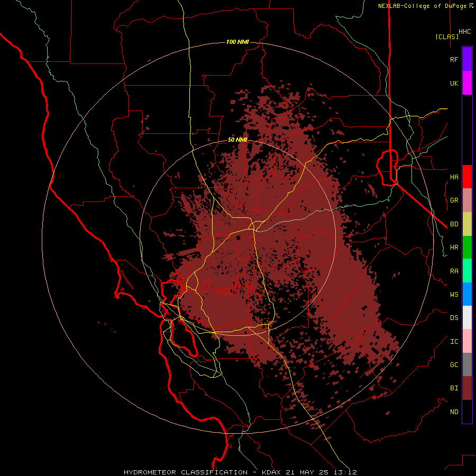476x476 pixels.
Task: Click the HA red legend color swatch
Action: 467,177
